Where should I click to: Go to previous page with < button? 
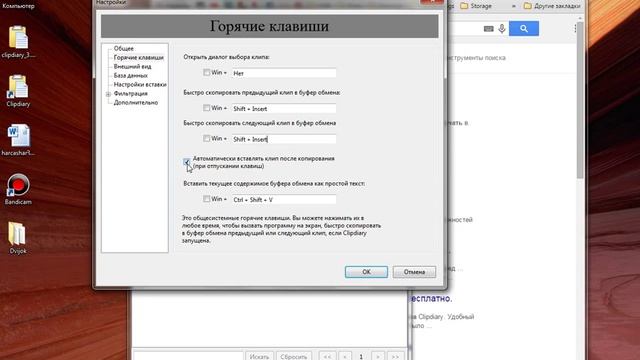point(345,356)
